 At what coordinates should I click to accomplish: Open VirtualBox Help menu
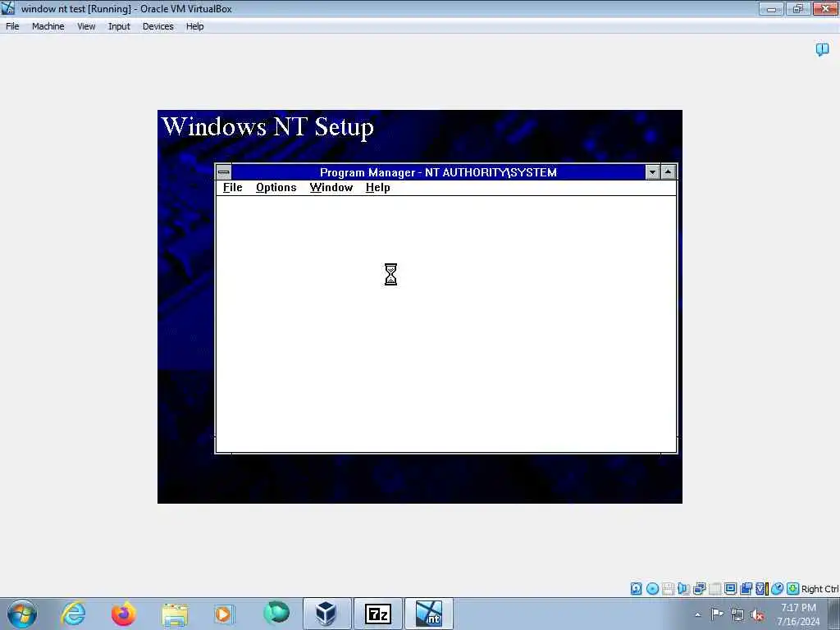pos(195,26)
